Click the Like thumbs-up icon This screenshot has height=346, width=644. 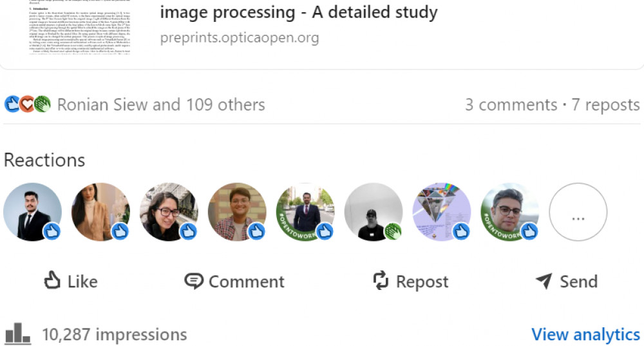[52, 280]
